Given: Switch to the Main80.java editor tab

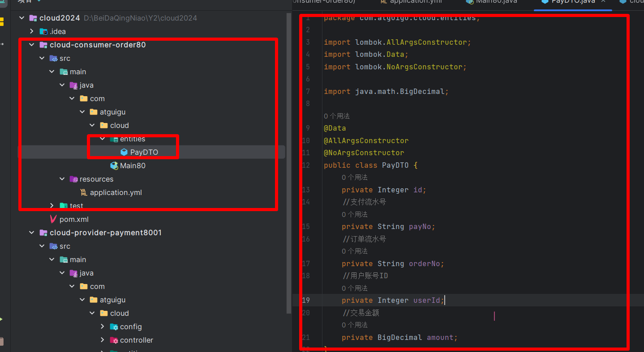Looking at the screenshot, I should 491,2.
